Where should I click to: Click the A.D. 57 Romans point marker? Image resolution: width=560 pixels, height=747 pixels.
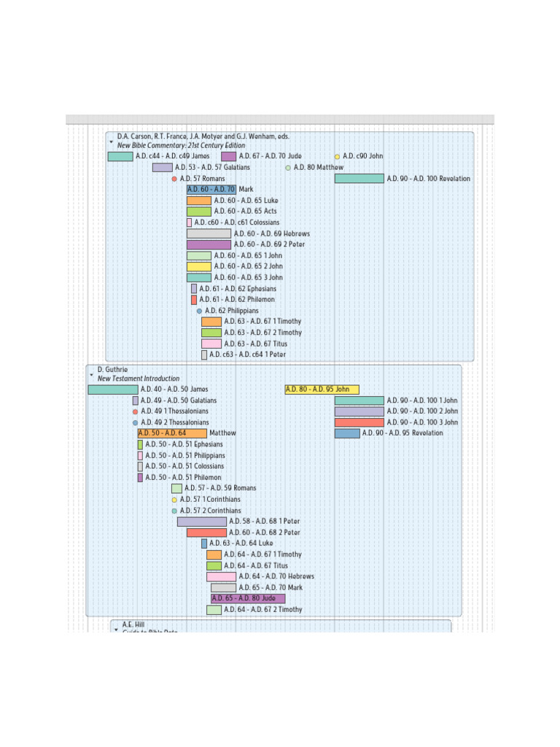pos(174,179)
